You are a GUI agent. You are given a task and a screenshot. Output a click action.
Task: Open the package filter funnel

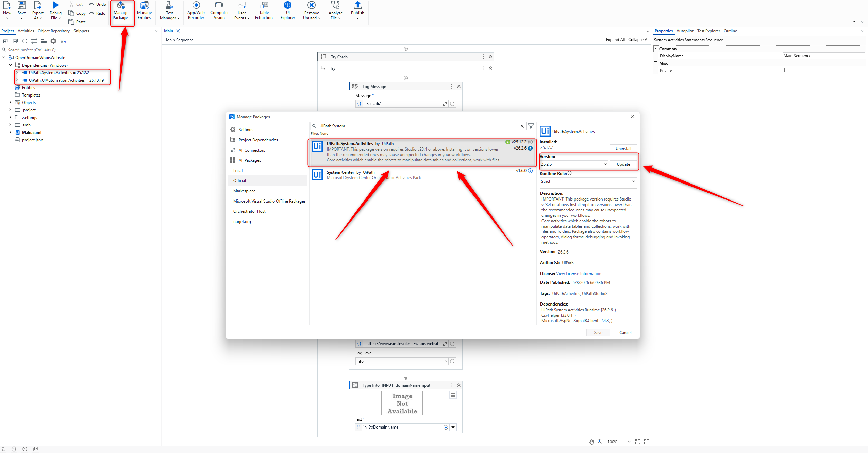tap(531, 126)
